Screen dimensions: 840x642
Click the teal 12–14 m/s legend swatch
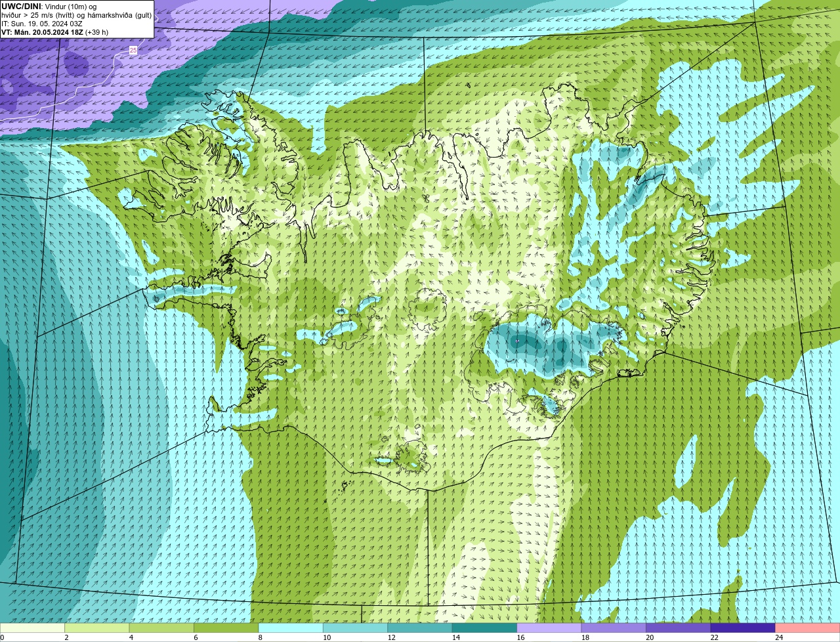click(420, 628)
